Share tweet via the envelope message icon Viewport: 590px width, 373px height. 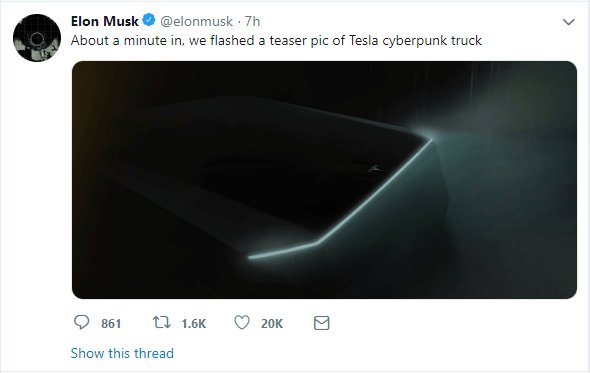point(322,323)
